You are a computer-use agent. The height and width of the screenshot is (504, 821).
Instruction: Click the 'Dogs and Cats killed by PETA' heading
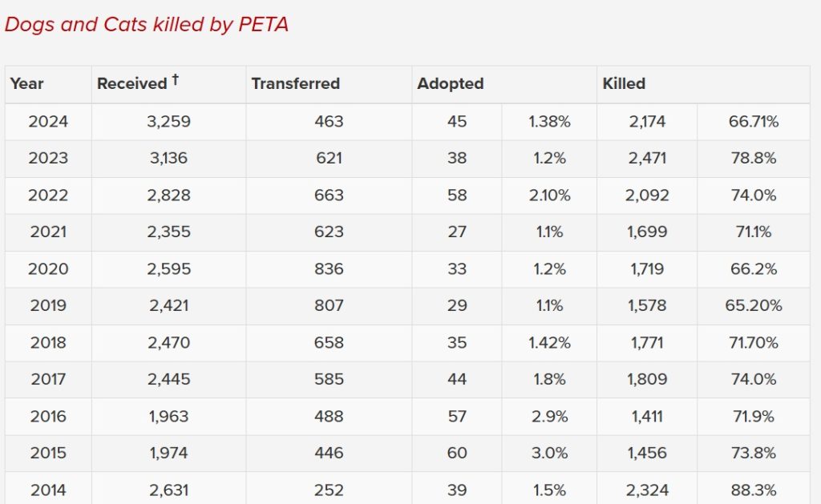[x=146, y=25]
